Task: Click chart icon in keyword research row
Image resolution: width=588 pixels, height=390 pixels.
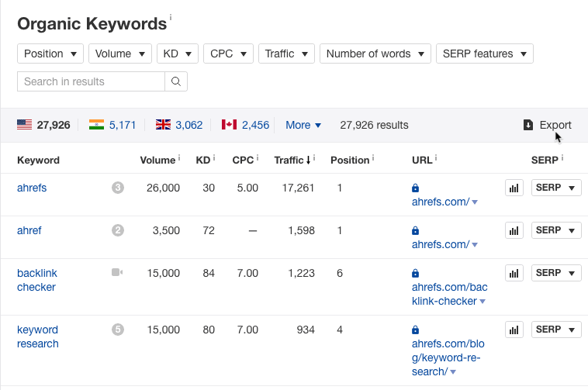Action: point(514,330)
